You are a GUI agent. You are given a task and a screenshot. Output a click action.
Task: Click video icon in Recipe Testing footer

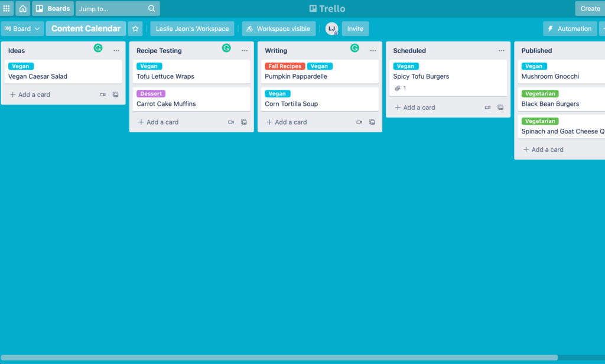click(231, 122)
